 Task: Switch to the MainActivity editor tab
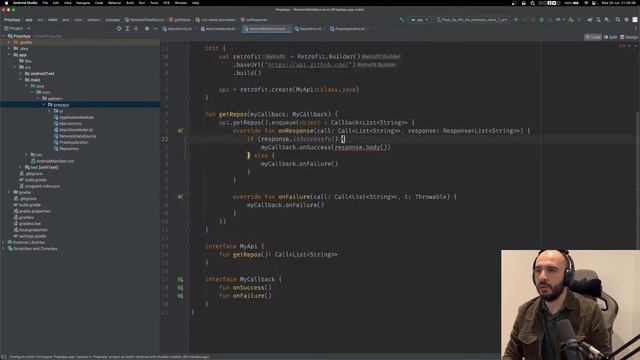pos(177,29)
